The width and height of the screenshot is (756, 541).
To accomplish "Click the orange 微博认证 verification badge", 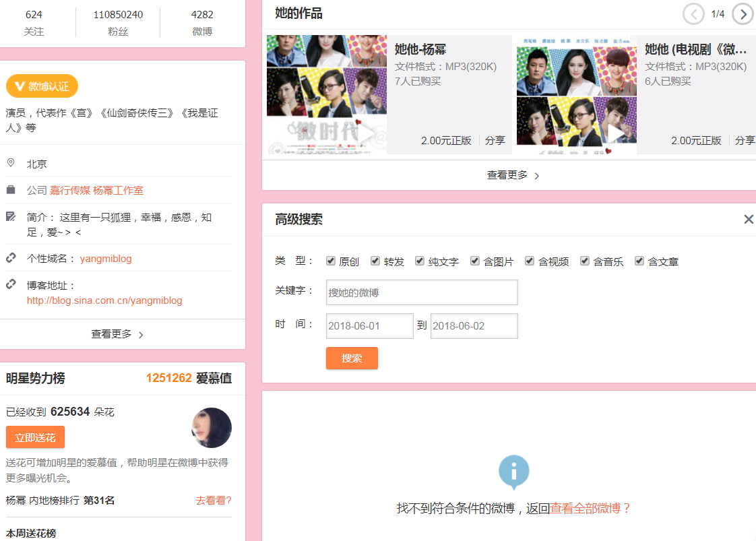I will [42, 86].
